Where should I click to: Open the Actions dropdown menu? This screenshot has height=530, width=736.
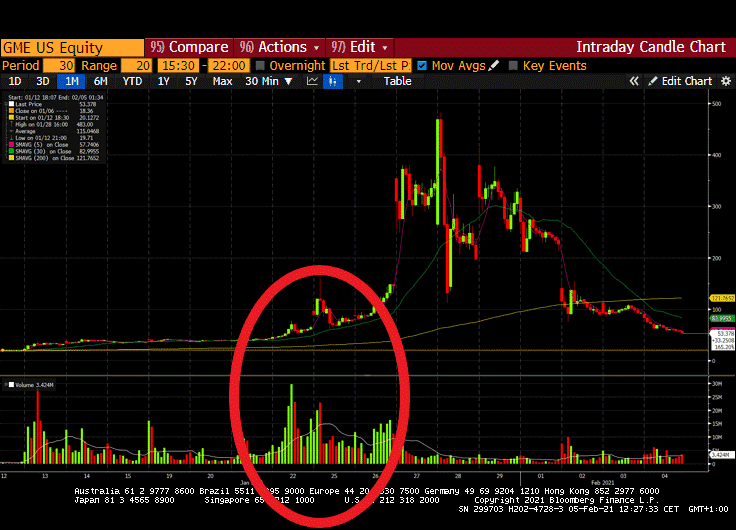coord(279,47)
